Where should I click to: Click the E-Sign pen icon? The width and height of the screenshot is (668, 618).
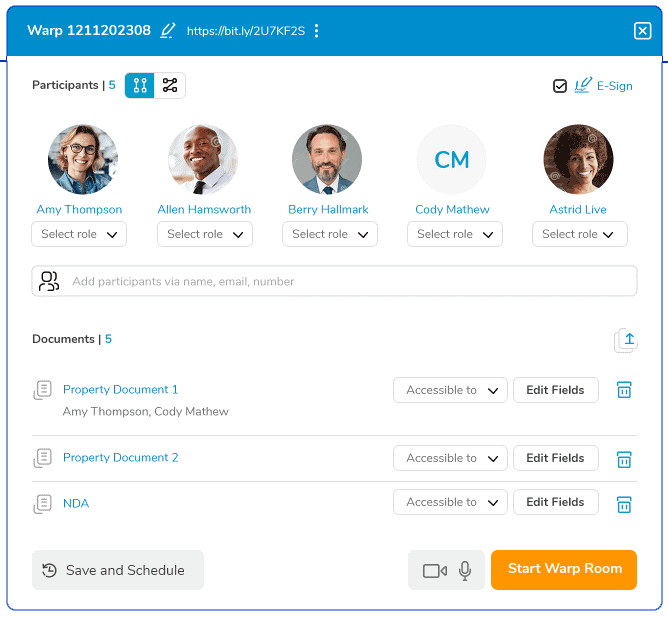pyautogui.click(x=583, y=86)
